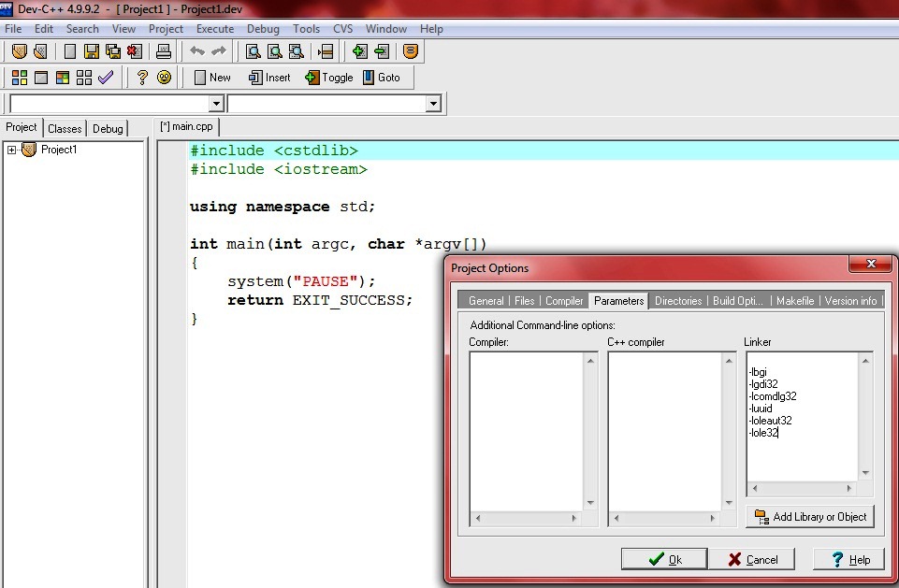Viewport: 899px width, 588px height.
Task: Click Cancel in Project Options dialog
Action: pos(751,559)
